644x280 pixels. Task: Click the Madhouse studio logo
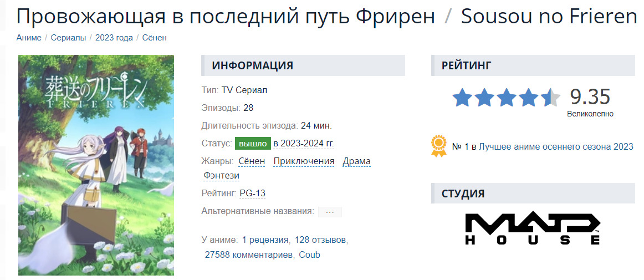533,229
